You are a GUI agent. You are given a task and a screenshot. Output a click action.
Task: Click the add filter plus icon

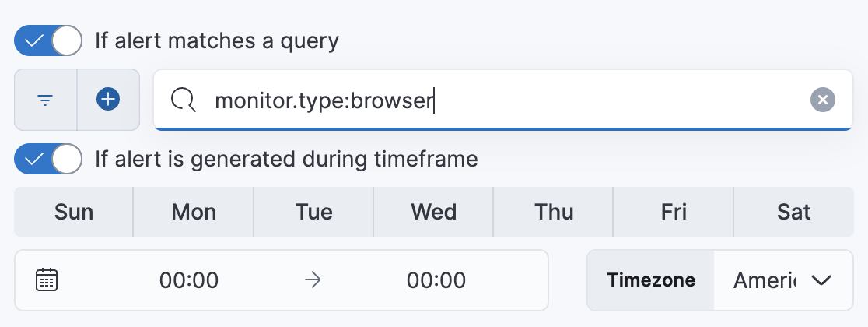pos(108,100)
